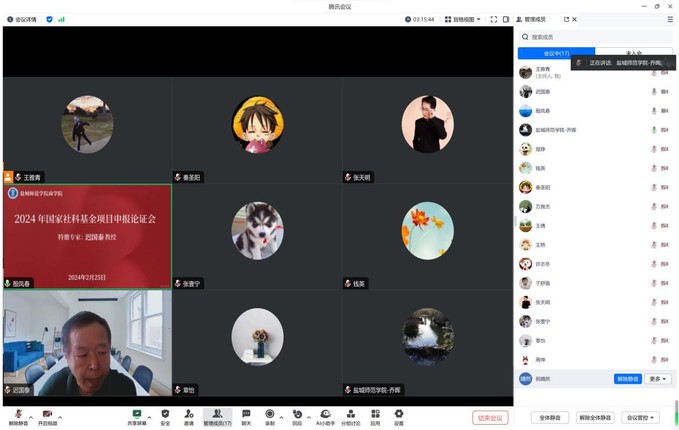Screen dimensions: 679x430
Task: Click the 搜索成员 search field
Action: pos(595,36)
